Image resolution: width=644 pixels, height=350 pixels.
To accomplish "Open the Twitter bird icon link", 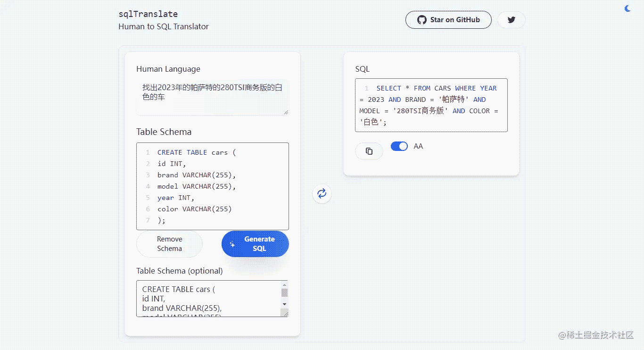I will click(x=511, y=20).
